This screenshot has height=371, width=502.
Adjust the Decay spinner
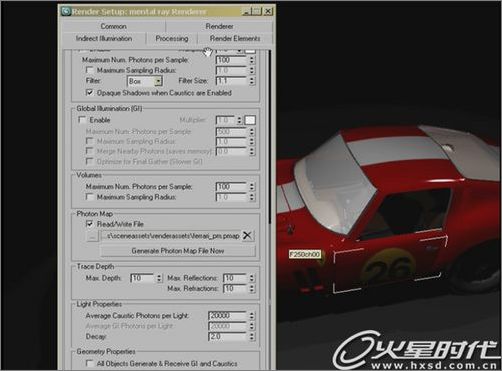tap(252, 336)
